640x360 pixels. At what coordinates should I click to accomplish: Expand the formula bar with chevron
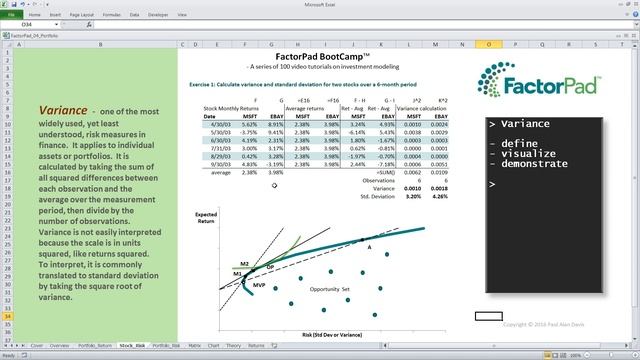(636, 24)
